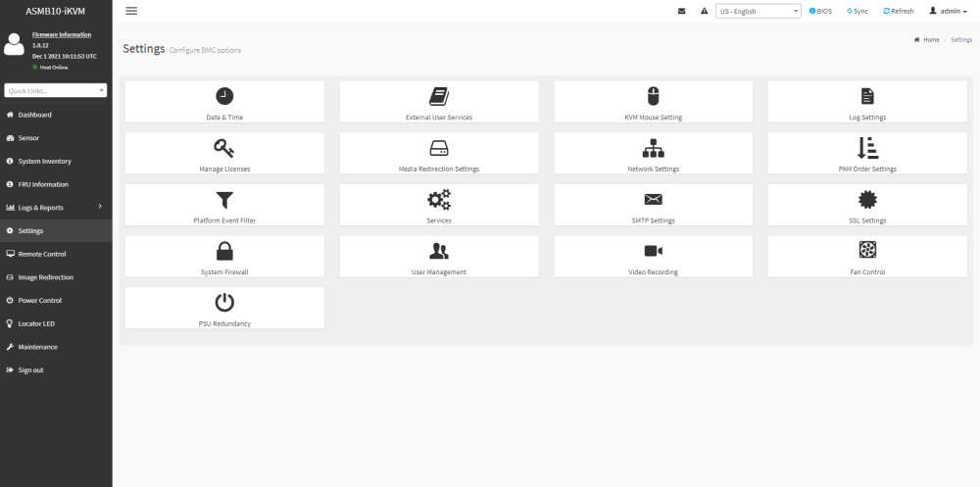The height and width of the screenshot is (487, 980).
Task: Open Image Redirection in the sidebar
Action: click(x=56, y=277)
